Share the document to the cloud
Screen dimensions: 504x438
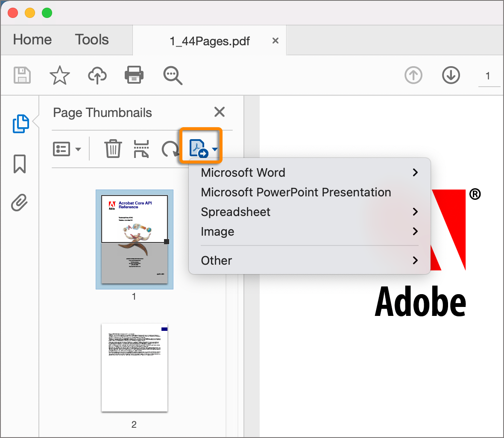(x=97, y=75)
